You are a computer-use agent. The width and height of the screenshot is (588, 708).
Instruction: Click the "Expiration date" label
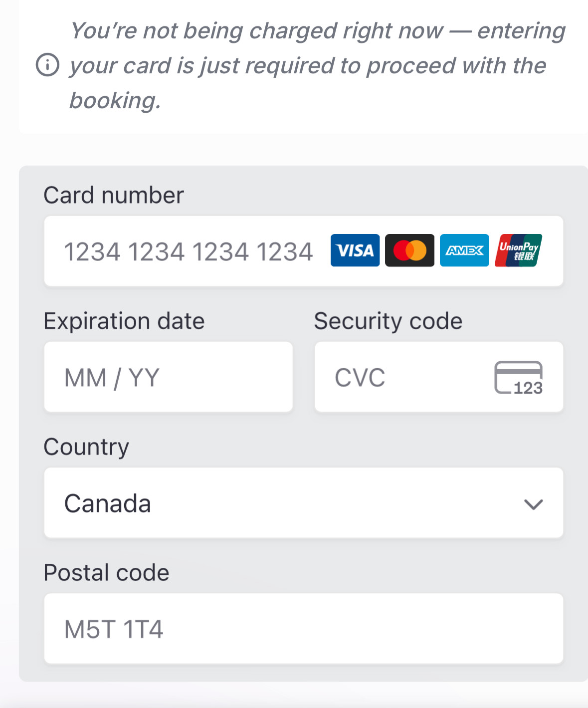tap(124, 321)
